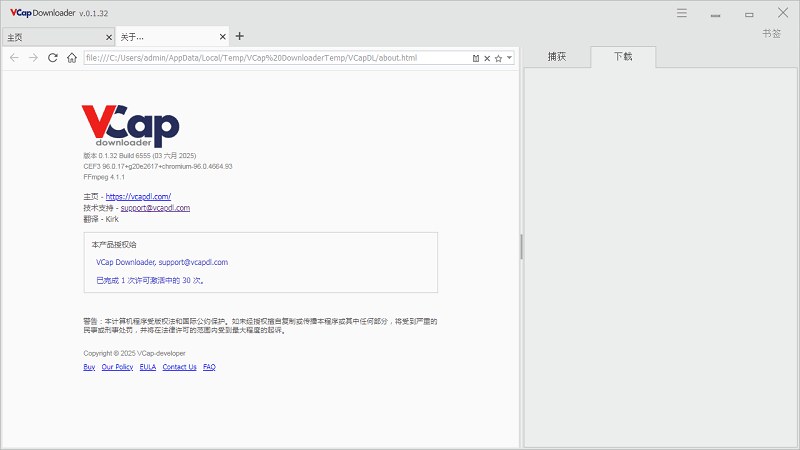Go to the home page icon

tap(72, 58)
